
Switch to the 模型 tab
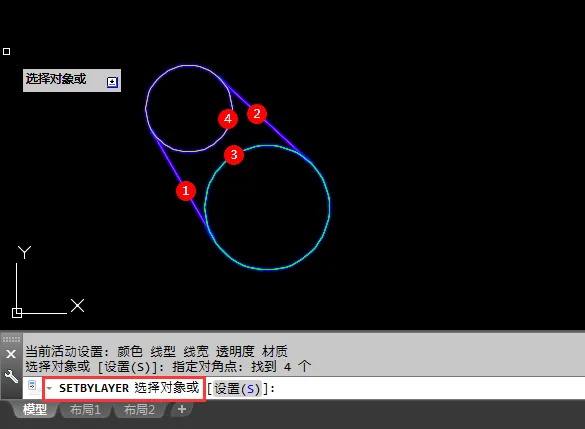(x=35, y=410)
